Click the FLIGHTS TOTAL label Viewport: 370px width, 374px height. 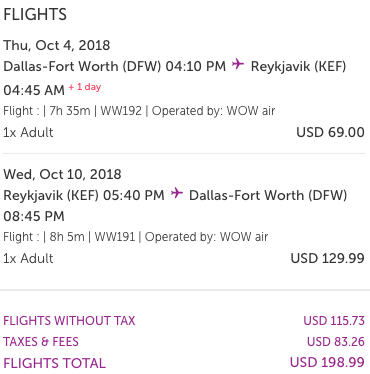pyautogui.click(x=55, y=363)
